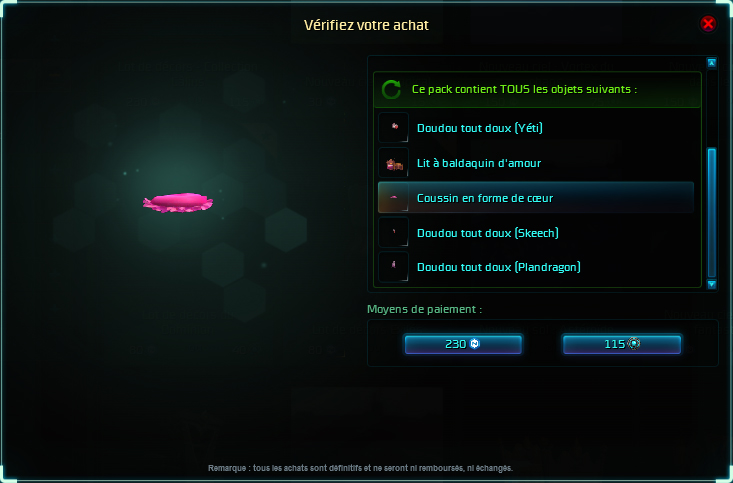Screen dimensions: 733x483
Task: Click the Doudou tout doux (Skeech) item icon
Action: 394,232
